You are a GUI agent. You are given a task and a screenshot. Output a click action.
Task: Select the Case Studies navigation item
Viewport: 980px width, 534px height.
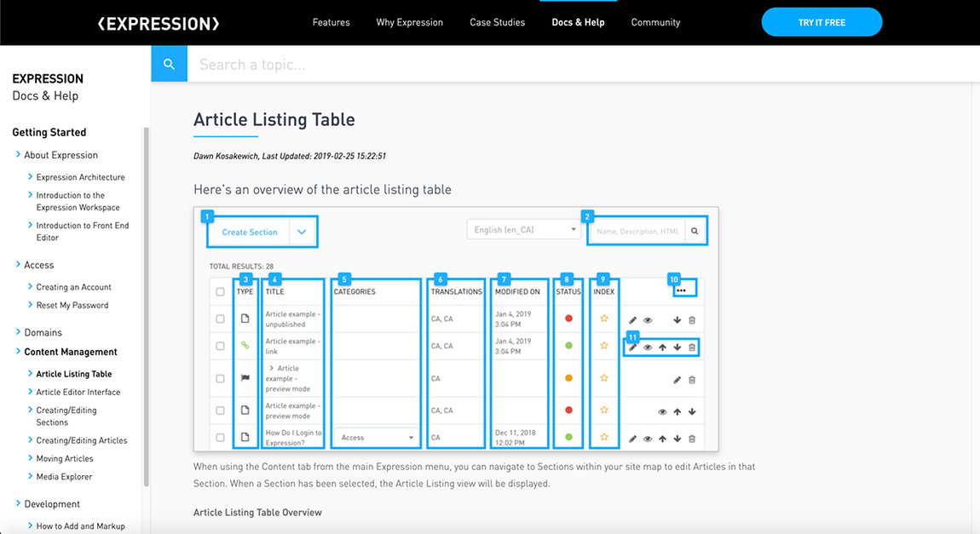click(x=497, y=22)
